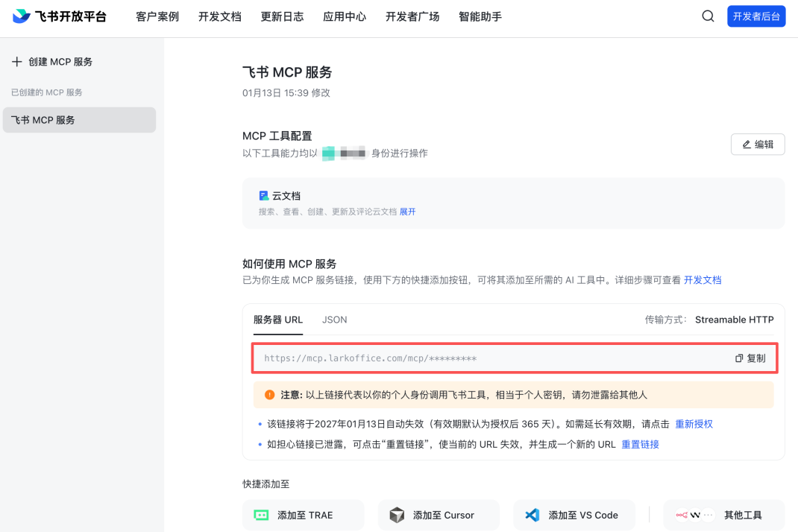This screenshot has width=798, height=532.
Task: Click the Cursor cube icon
Action: [397, 515]
